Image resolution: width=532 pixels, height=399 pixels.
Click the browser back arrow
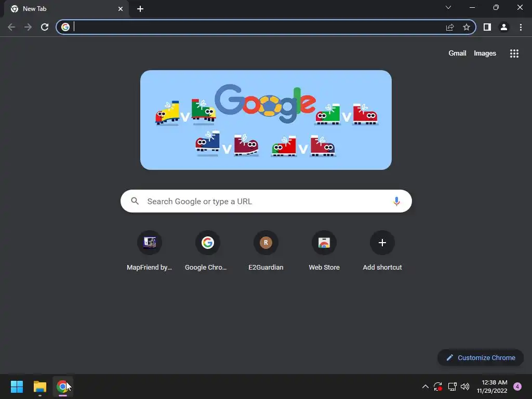(x=11, y=27)
